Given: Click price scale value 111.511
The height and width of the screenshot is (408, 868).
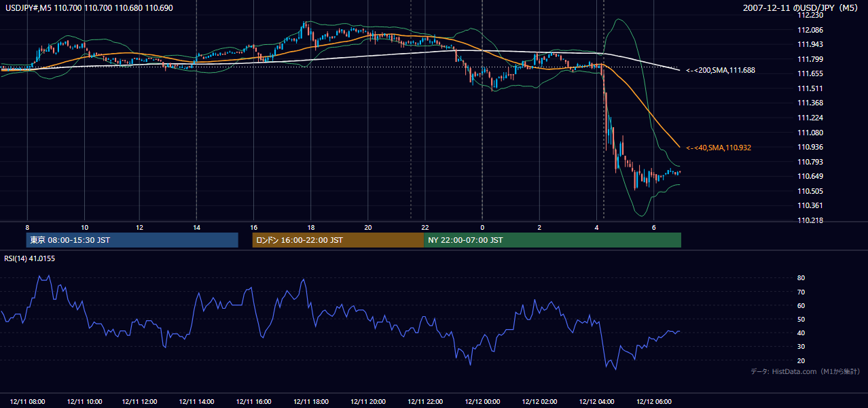Looking at the screenshot, I should [x=812, y=88].
